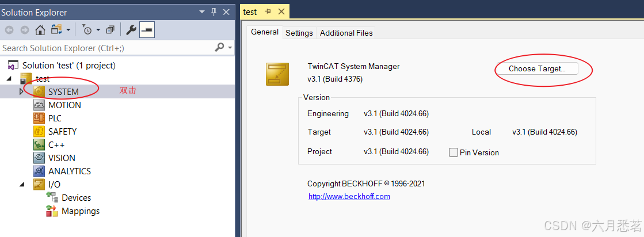Image resolution: width=644 pixels, height=237 pixels.
Task: Click the Engineering version value text
Action: pyautogui.click(x=397, y=113)
